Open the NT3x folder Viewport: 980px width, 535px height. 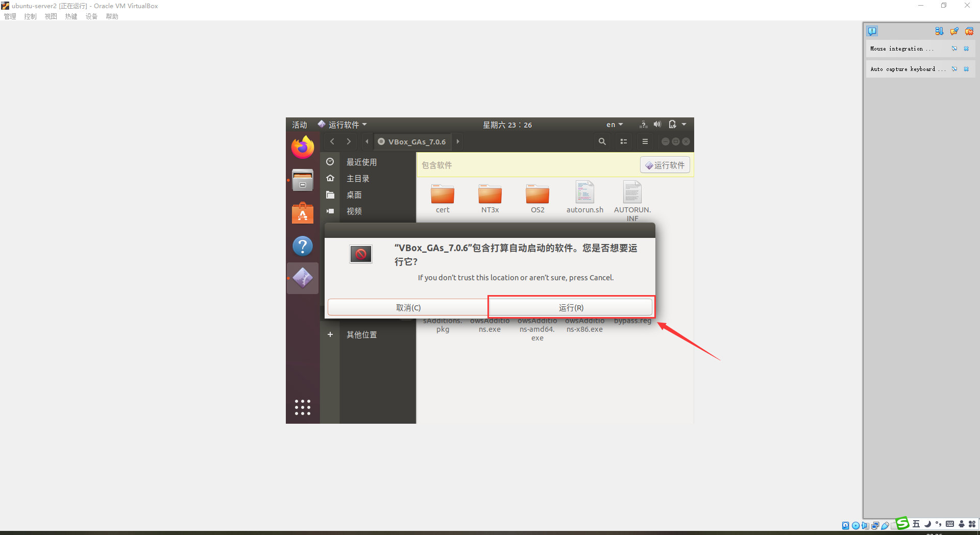coord(490,199)
